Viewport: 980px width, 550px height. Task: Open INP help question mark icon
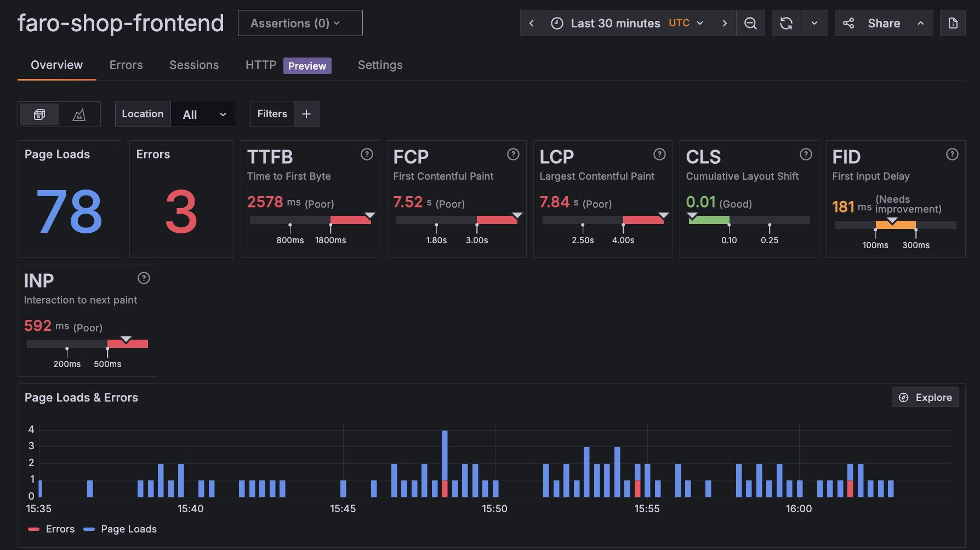[x=144, y=278]
